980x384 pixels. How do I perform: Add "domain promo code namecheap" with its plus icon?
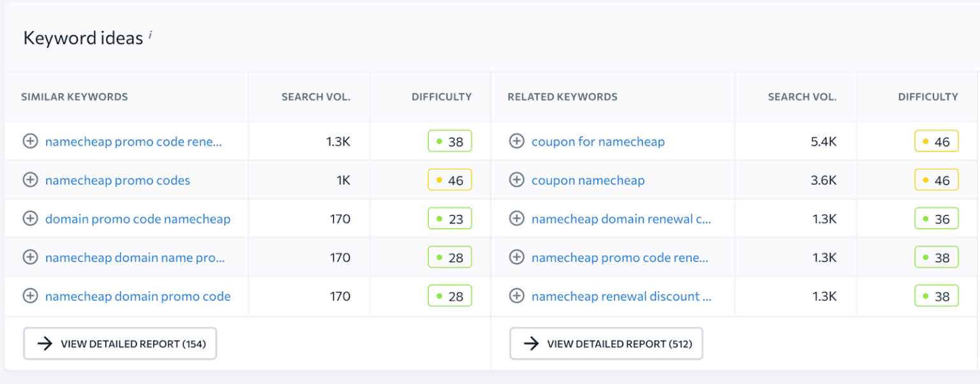(30, 219)
